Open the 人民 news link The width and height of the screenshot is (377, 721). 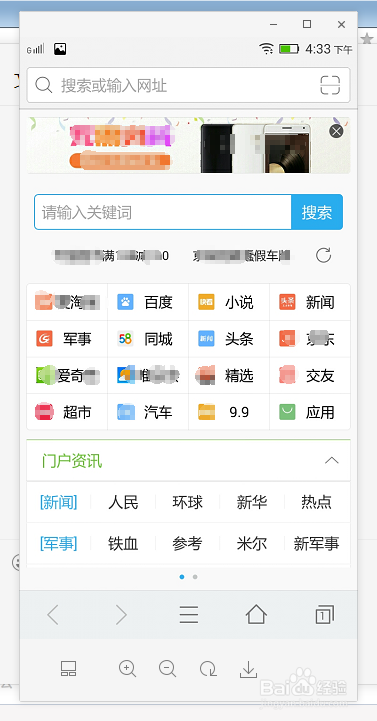click(123, 502)
